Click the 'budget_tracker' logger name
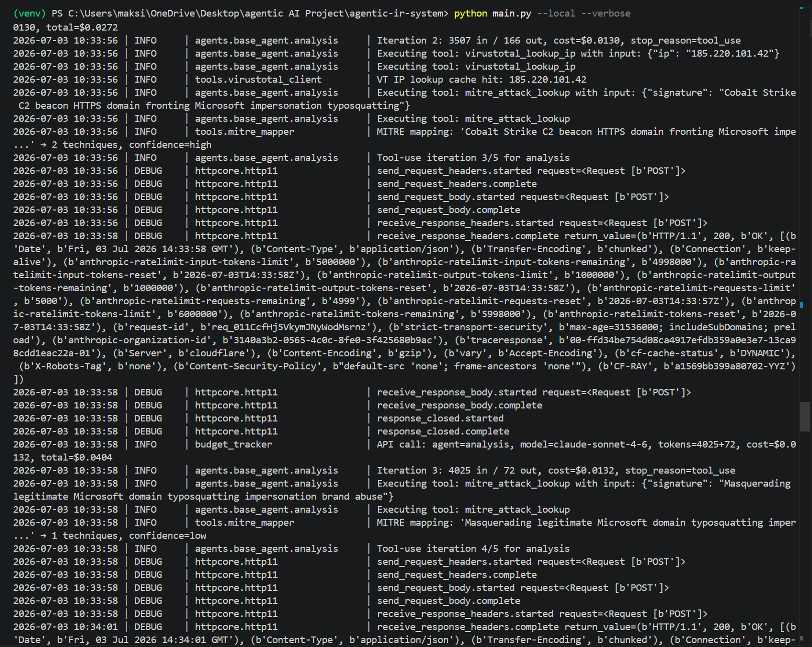The height and width of the screenshot is (647, 812). (x=234, y=445)
